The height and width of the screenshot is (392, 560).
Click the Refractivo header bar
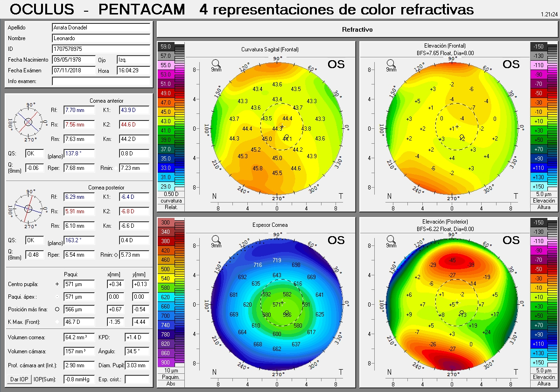pos(357,30)
